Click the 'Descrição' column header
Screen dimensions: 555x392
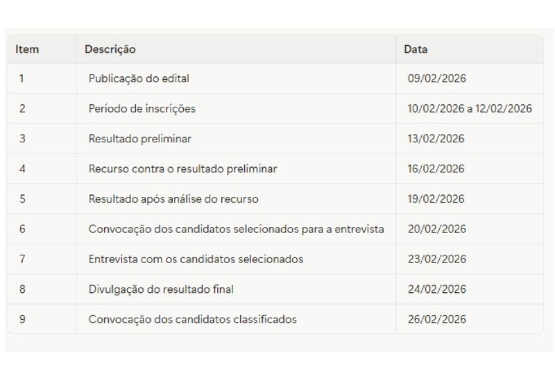tap(110, 49)
